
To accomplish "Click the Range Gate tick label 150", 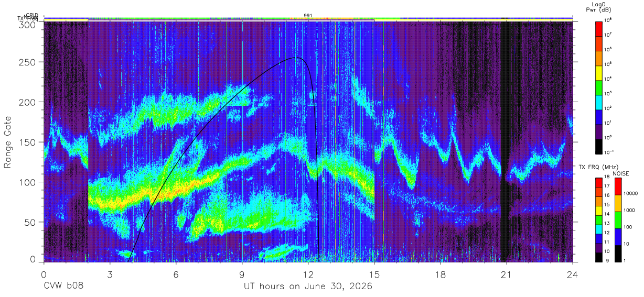I will (27, 142).
